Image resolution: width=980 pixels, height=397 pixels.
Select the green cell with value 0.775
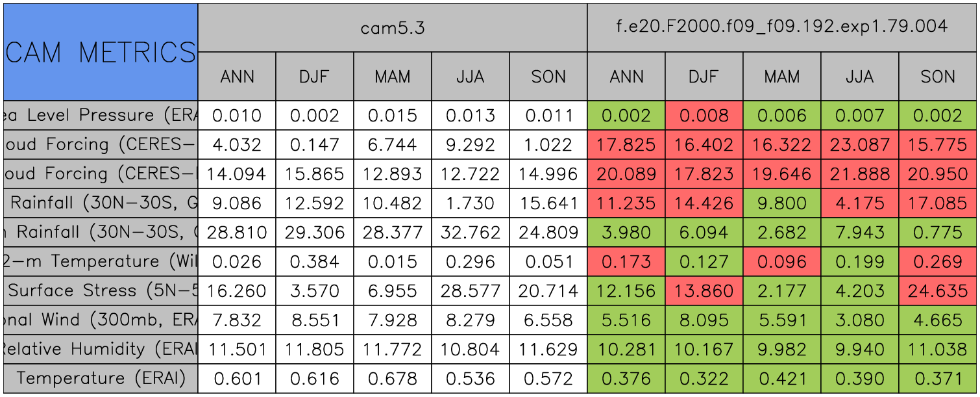[x=938, y=233]
